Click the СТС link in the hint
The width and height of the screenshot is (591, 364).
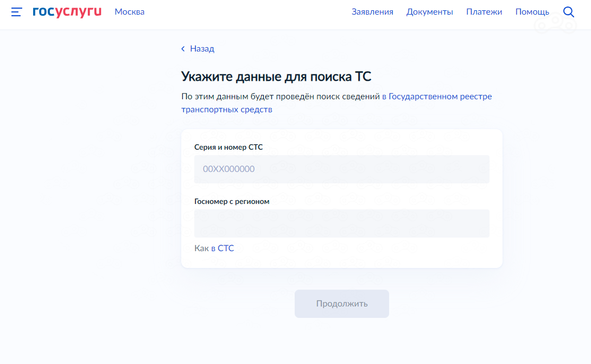coord(227,248)
